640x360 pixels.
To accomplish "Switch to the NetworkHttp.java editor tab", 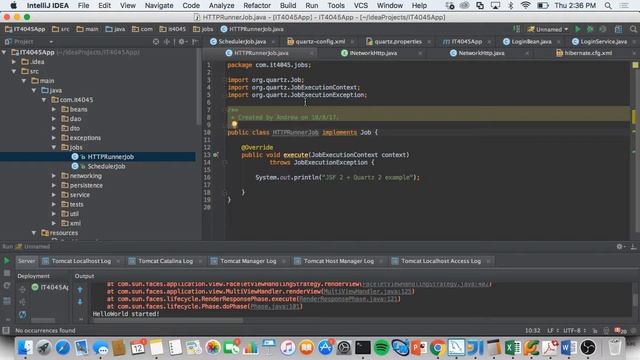I will (481, 53).
